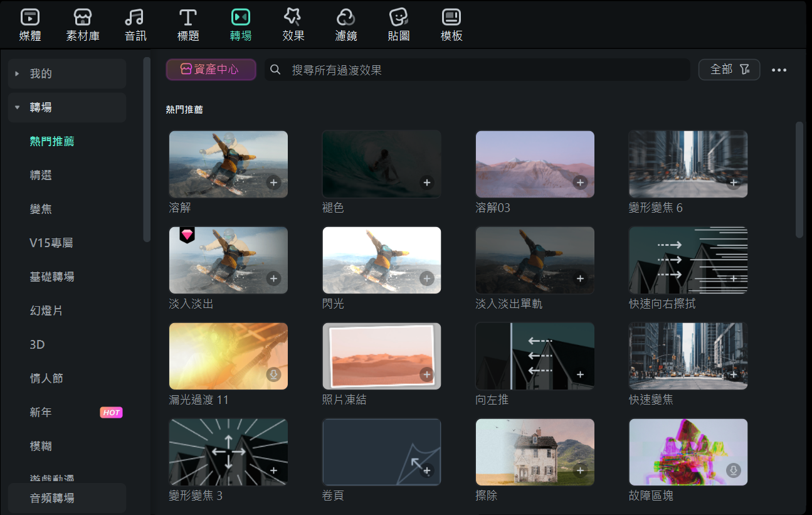Viewport: 812px width, 515px height.
Task: Download the 漏光過渡 11 transition
Action: pos(273,374)
